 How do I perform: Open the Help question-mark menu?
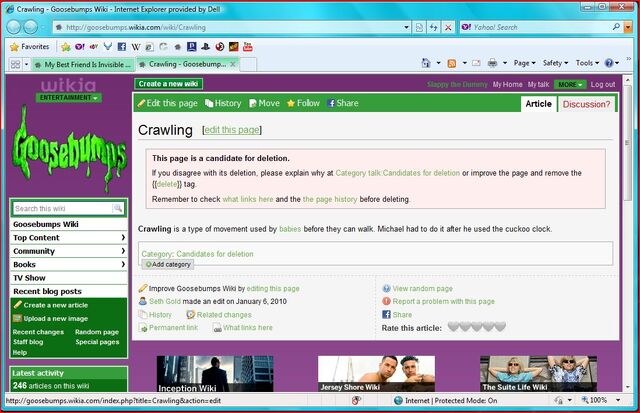(611, 63)
